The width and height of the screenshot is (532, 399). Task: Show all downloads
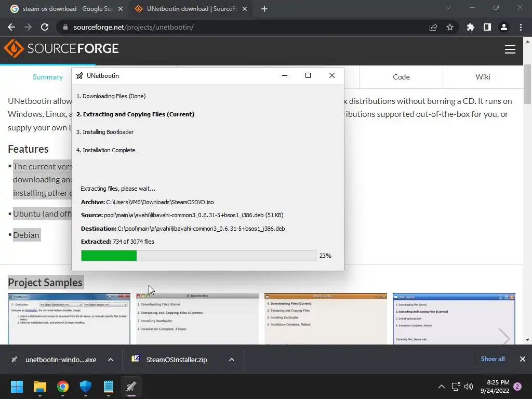pos(493,359)
